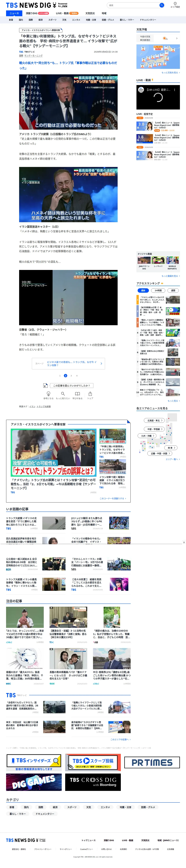Click the smiley document icon beside the feedback prompt
The height and width of the screenshot is (868, 186).
click(46, 386)
